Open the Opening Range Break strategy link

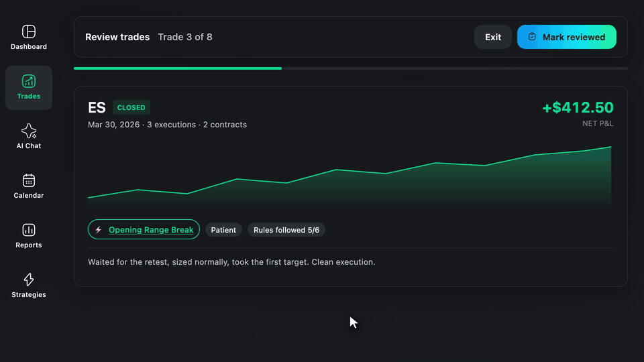pos(151,230)
